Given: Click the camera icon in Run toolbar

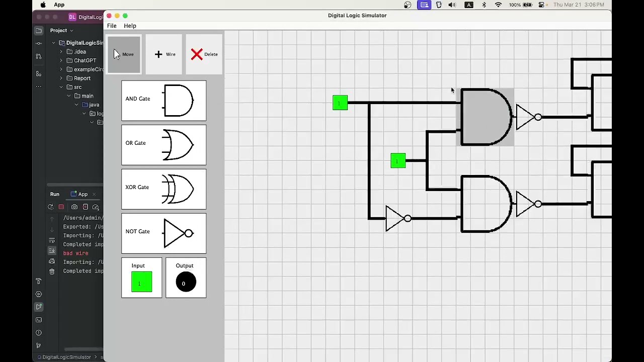Looking at the screenshot, I should click(x=74, y=207).
